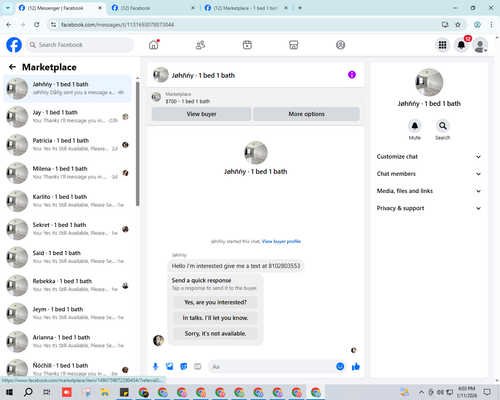Open the purple conversation information icon
This screenshot has height=400, width=500.
click(352, 75)
